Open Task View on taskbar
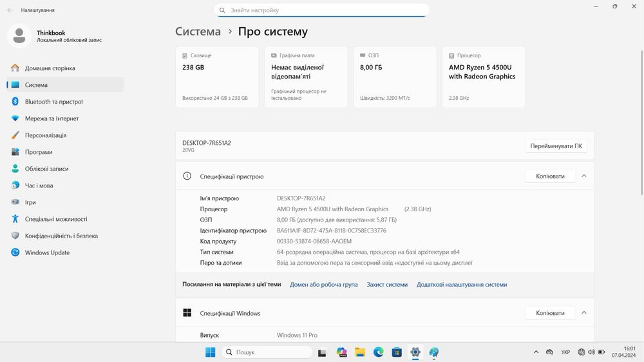 [322, 352]
